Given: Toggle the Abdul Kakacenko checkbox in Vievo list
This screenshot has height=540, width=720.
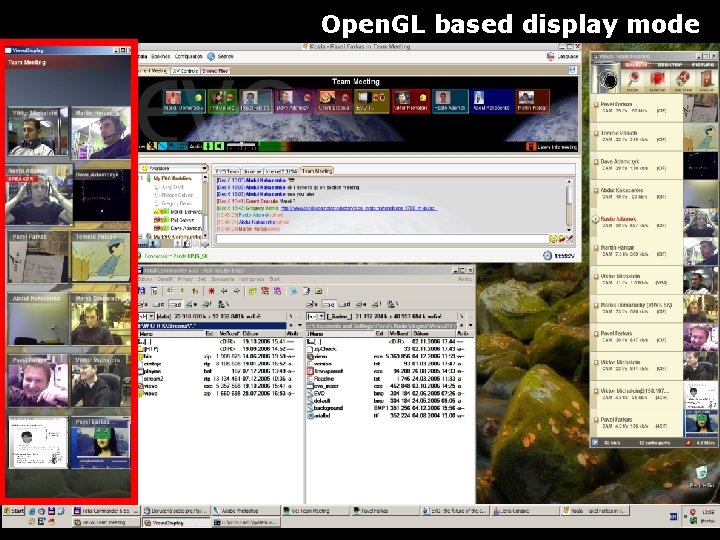Looking at the screenshot, I should coord(596,190).
